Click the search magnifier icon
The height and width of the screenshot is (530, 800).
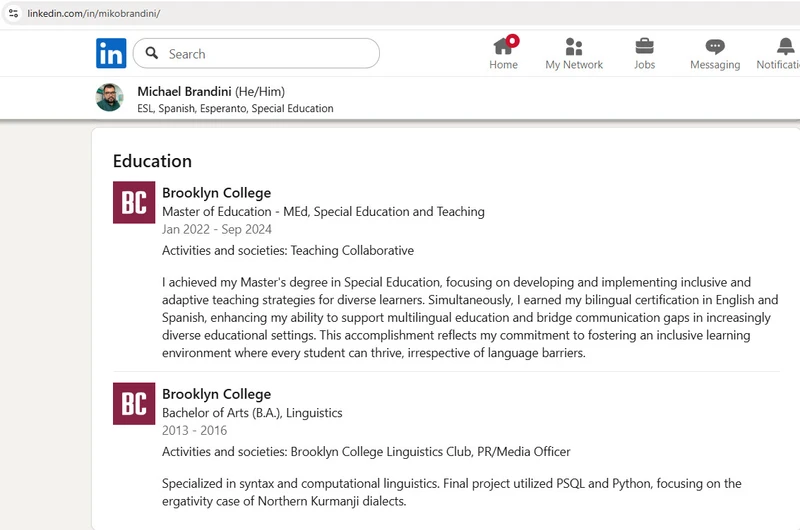pos(152,53)
